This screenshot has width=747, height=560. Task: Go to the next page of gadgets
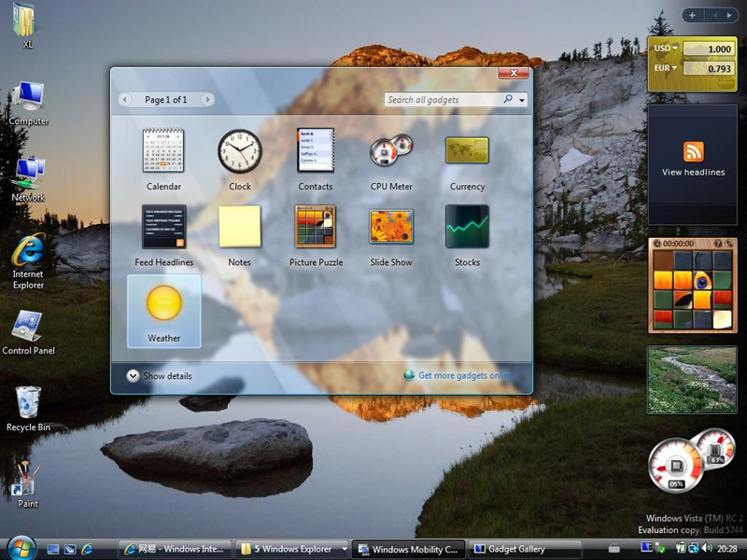[x=206, y=100]
